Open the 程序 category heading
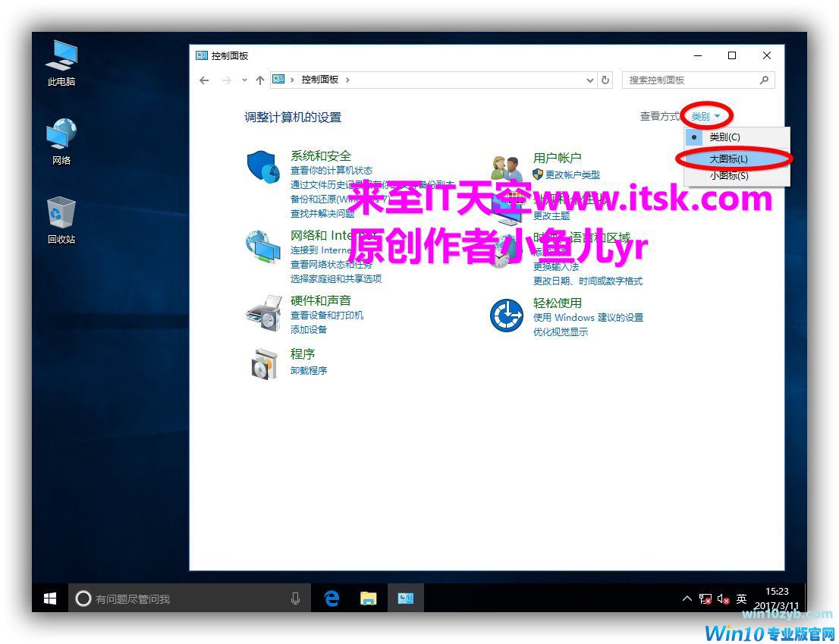The image size is (839, 644). (303, 354)
